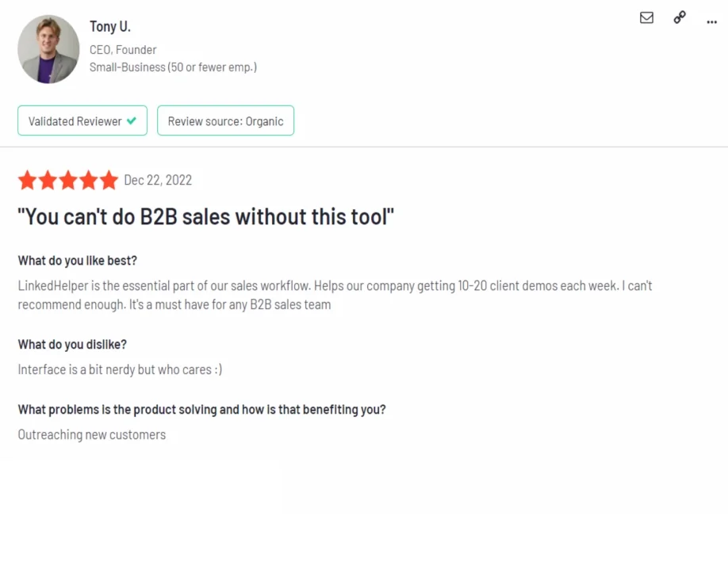The image size is (728, 562).
Task: Click the envelope email icon
Action: (646, 17)
